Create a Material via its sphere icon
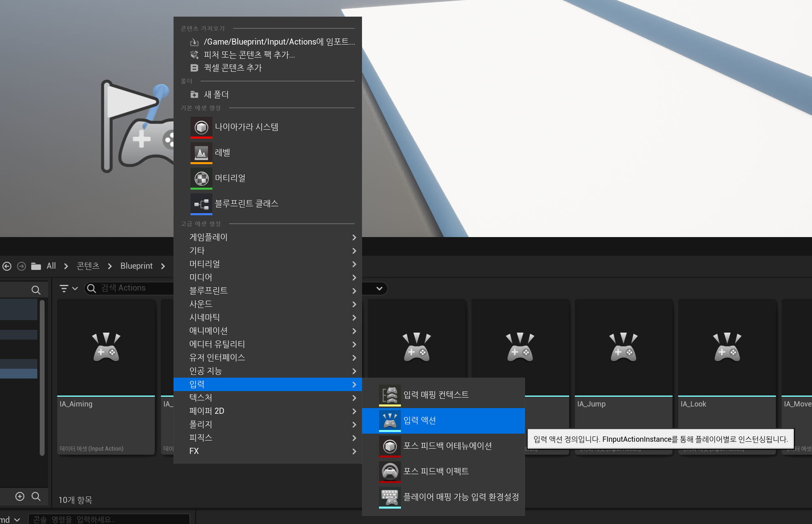The width and height of the screenshot is (812, 524). click(x=201, y=178)
